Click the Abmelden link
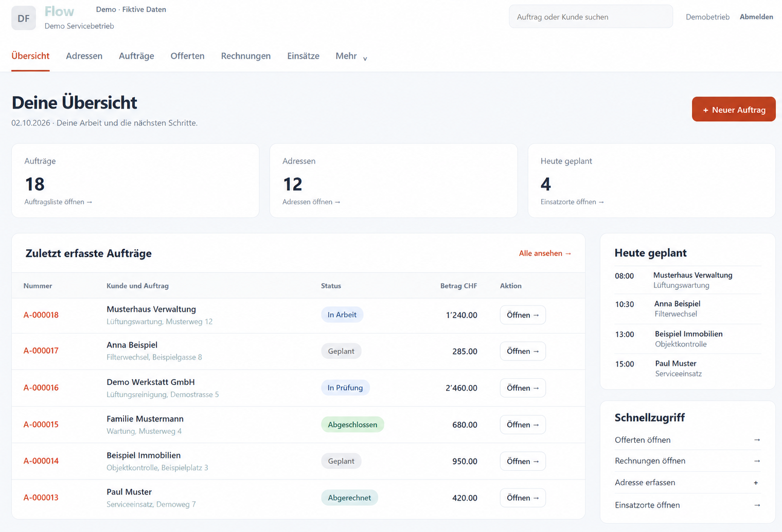The width and height of the screenshot is (782, 532). (756, 17)
